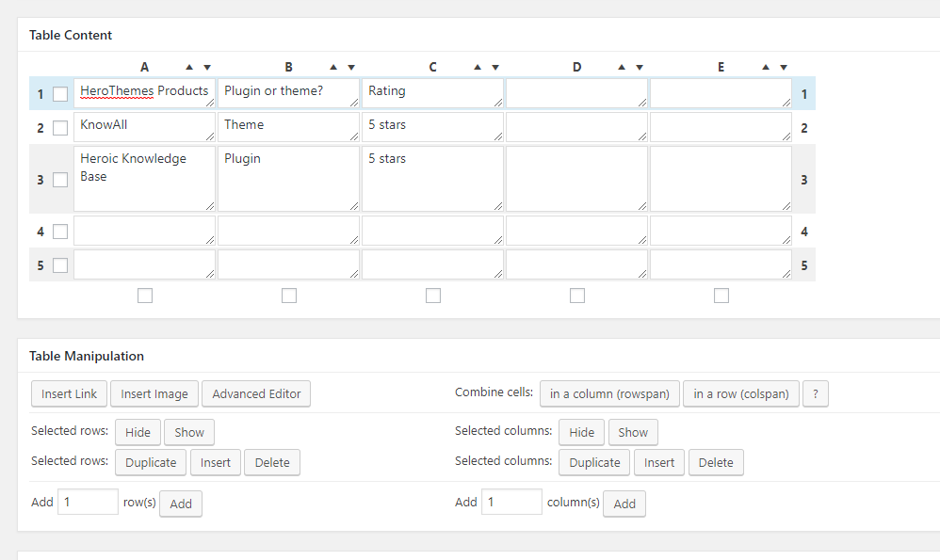Screen dimensions: 940x560
Task: Sort column D descending with down arrow
Action: (640, 68)
